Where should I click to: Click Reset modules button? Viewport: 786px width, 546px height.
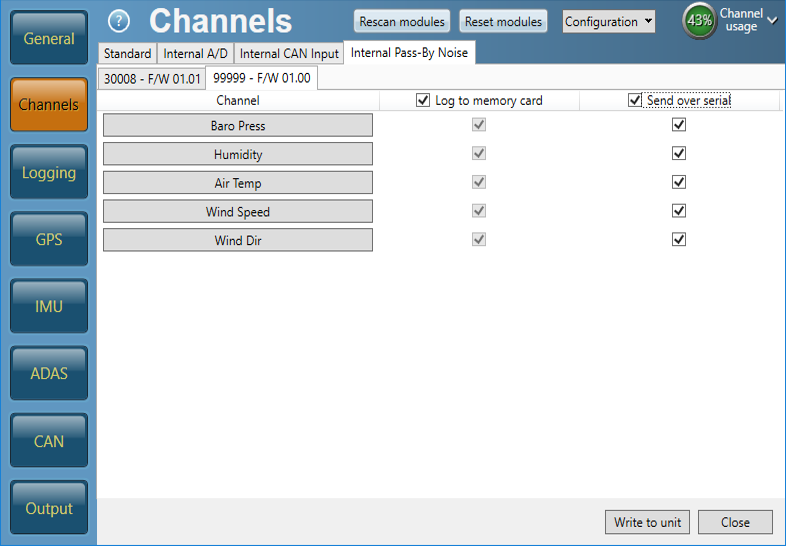click(x=503, y=22)
